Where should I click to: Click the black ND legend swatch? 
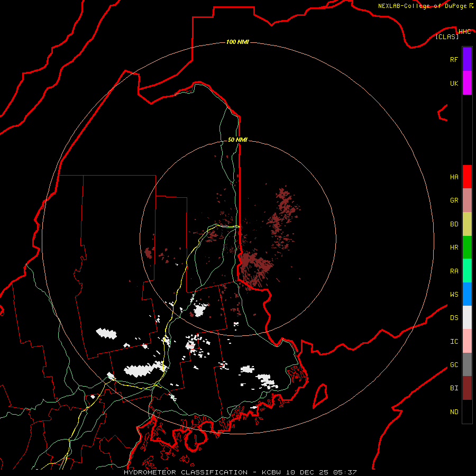click(467, 411)
